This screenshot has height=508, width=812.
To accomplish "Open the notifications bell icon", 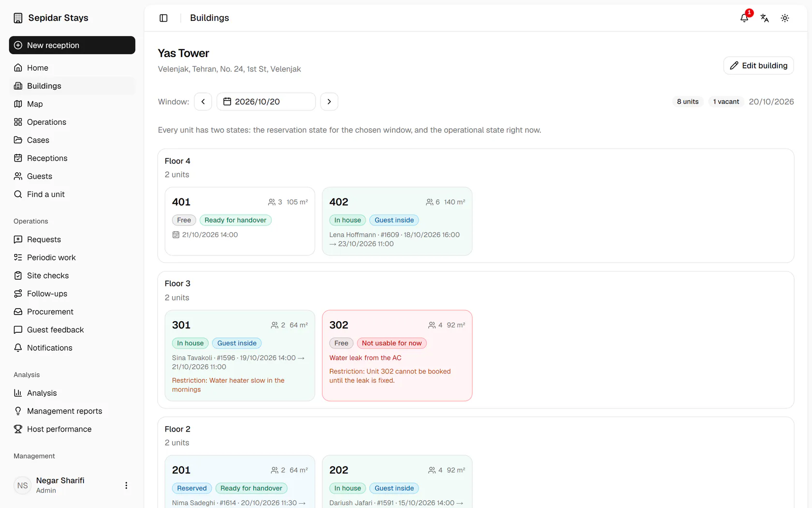I will (744, 18).
